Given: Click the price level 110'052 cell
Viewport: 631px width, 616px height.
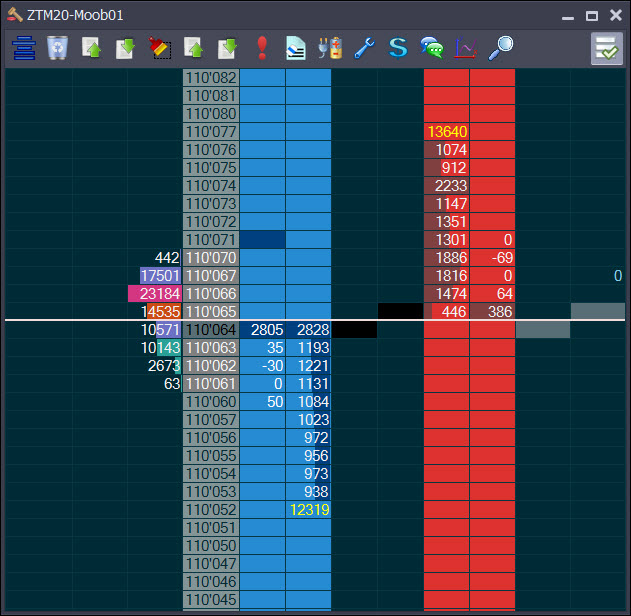Looking at the screenshot, I should (211, 510).
